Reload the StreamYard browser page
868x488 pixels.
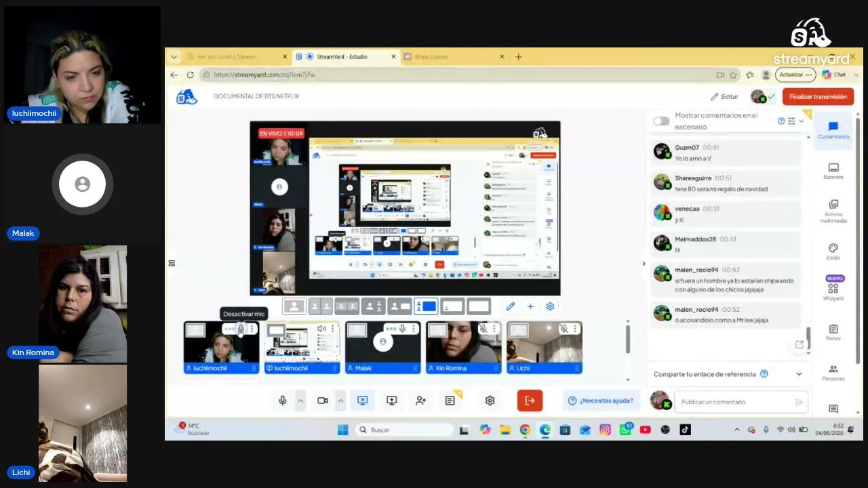coord(190,75)
